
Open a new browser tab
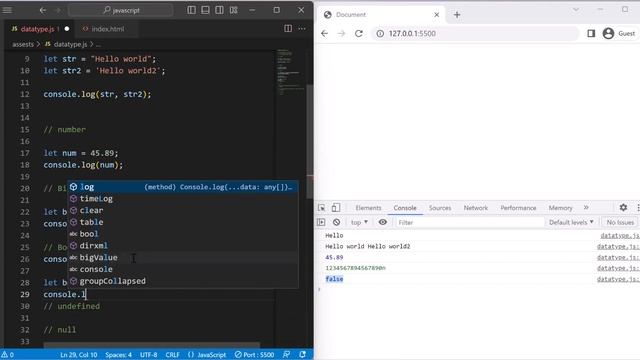tap(457, 15)
